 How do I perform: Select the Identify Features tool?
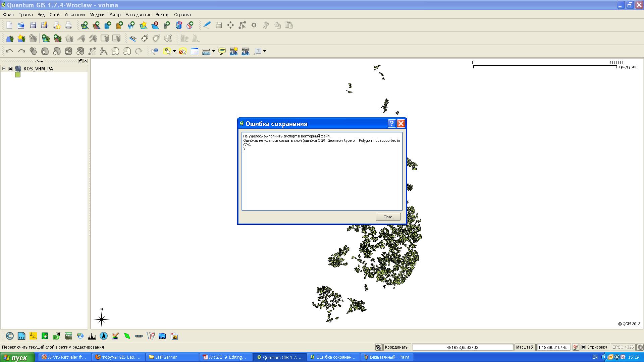[x=154, y=51]
